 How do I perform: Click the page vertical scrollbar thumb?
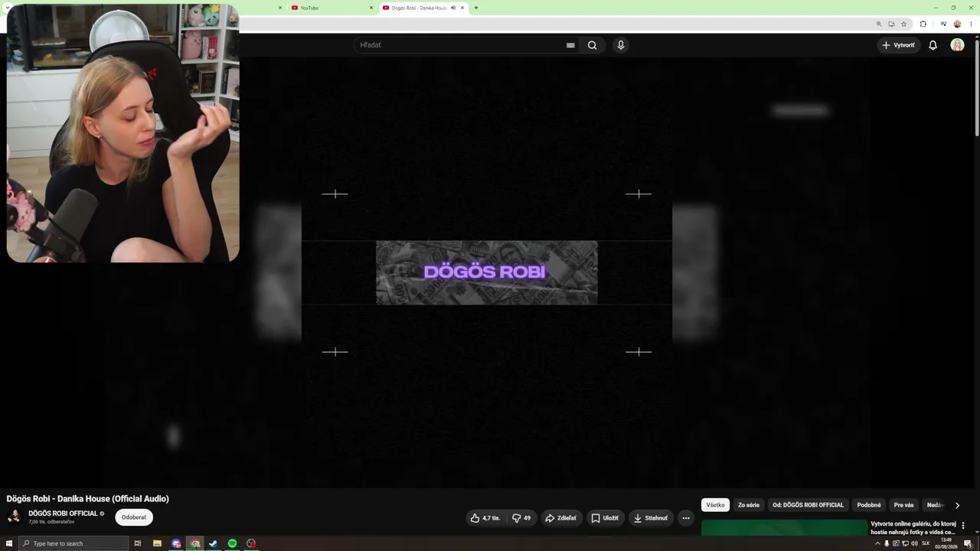(977, 88)
